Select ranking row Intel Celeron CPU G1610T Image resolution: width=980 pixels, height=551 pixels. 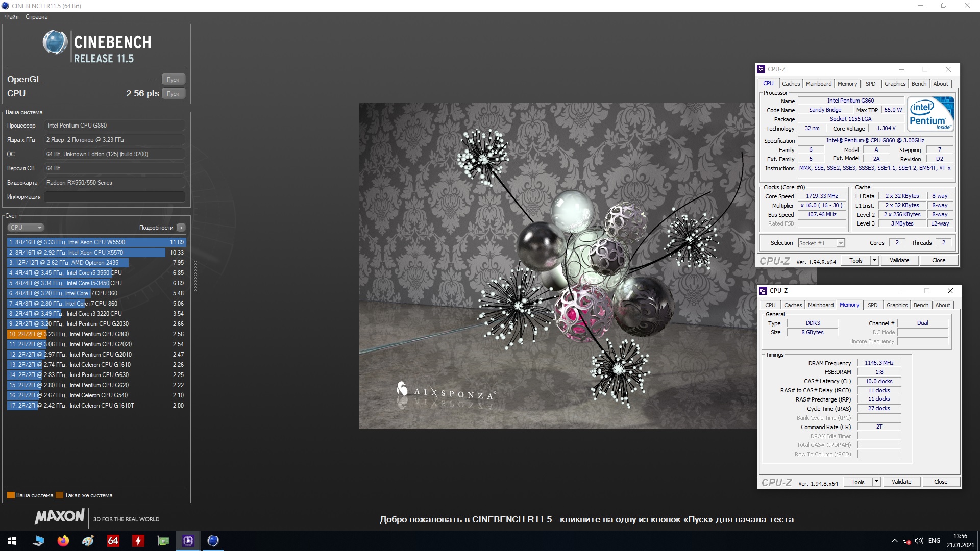(96, 406)
